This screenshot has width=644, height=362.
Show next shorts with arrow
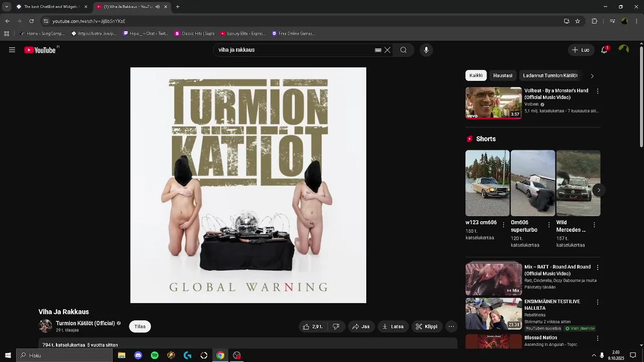point(598,190)
